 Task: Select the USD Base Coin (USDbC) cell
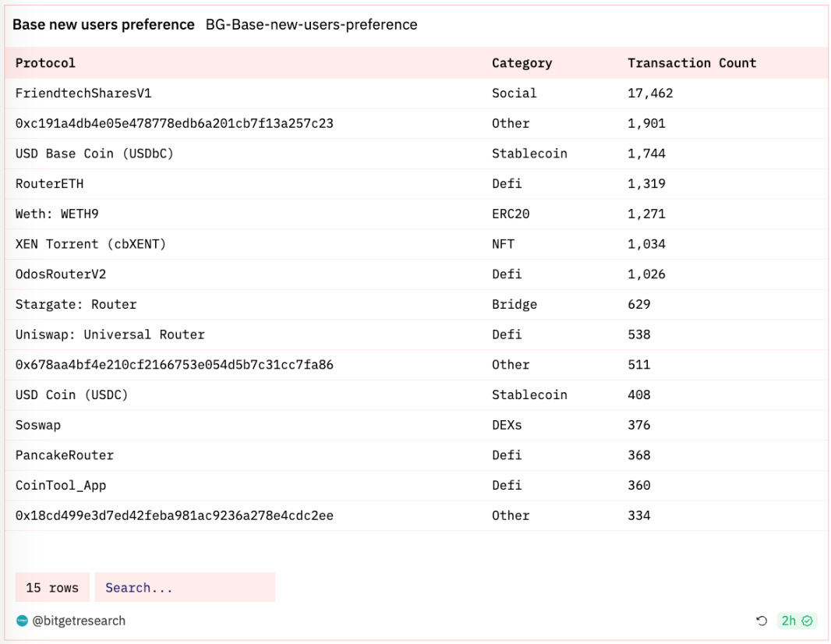click(x=94, y=154)
